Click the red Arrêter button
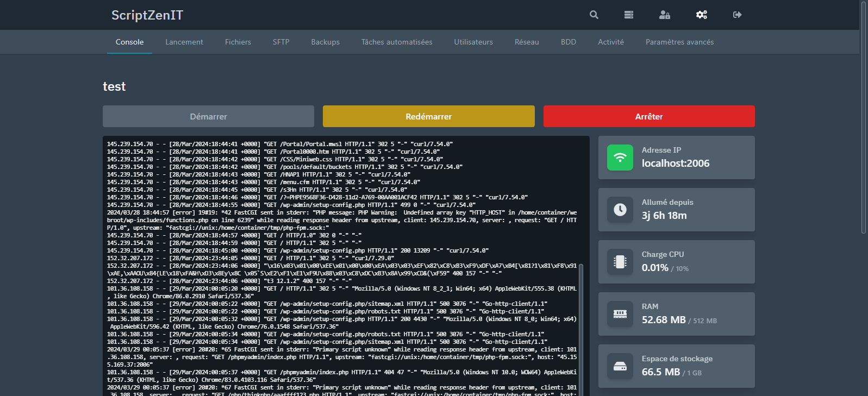 click(x=649, y=116)
